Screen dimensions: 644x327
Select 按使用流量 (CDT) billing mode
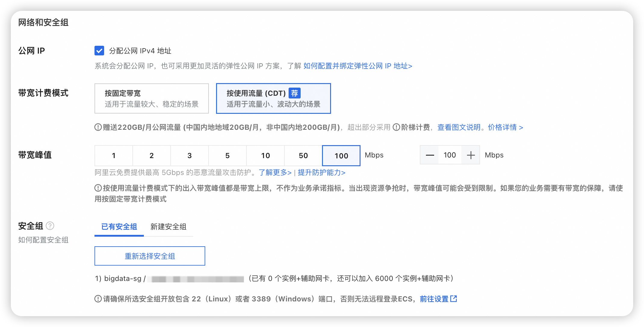273,98
